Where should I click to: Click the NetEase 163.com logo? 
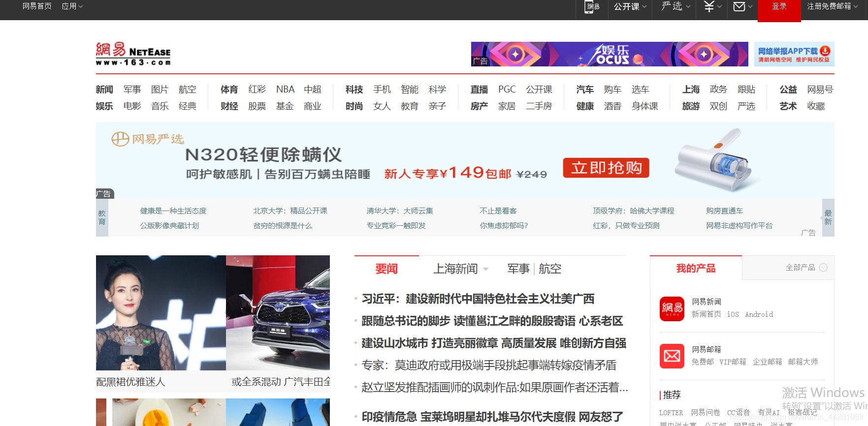(133, 54)
